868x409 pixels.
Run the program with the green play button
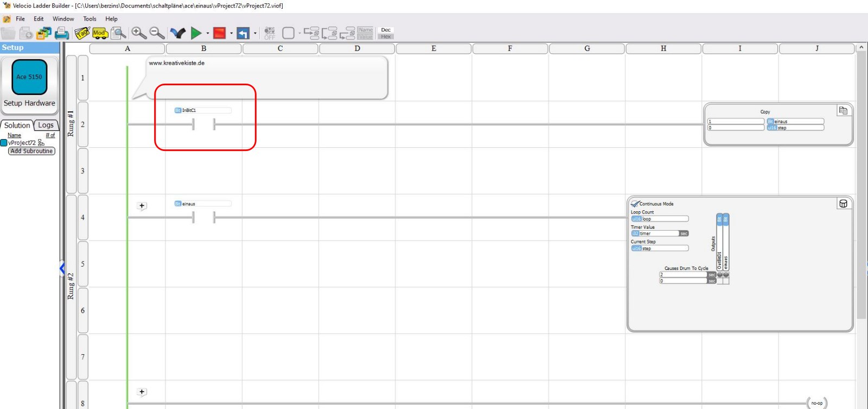click(196, 34)
